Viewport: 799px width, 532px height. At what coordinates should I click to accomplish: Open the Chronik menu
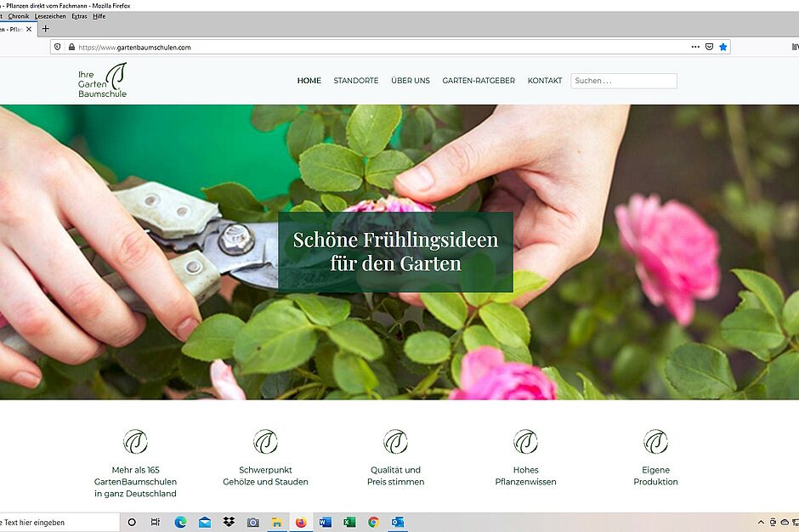[19, 16]
